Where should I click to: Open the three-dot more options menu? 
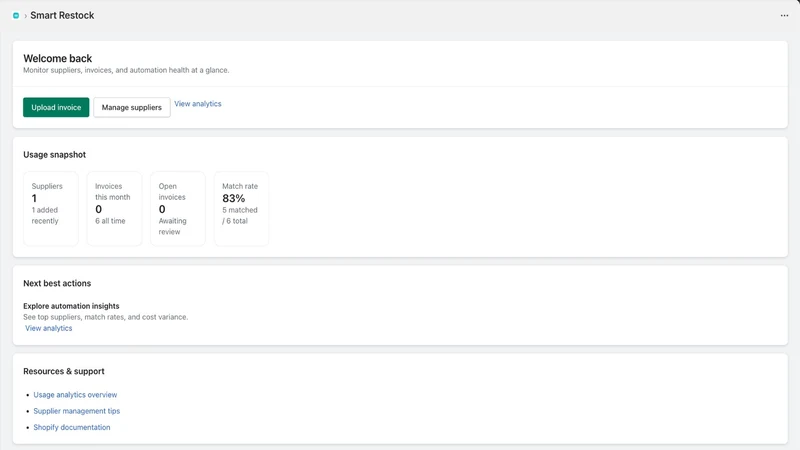784,16
